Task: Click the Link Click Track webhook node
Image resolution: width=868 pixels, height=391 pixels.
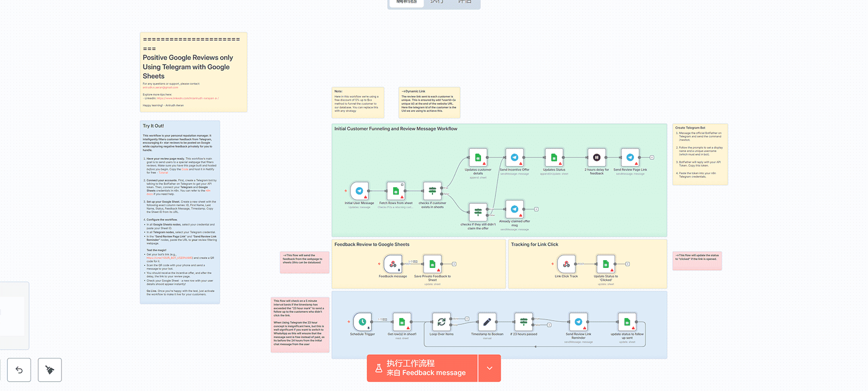Action: click(x=566, y=264)
